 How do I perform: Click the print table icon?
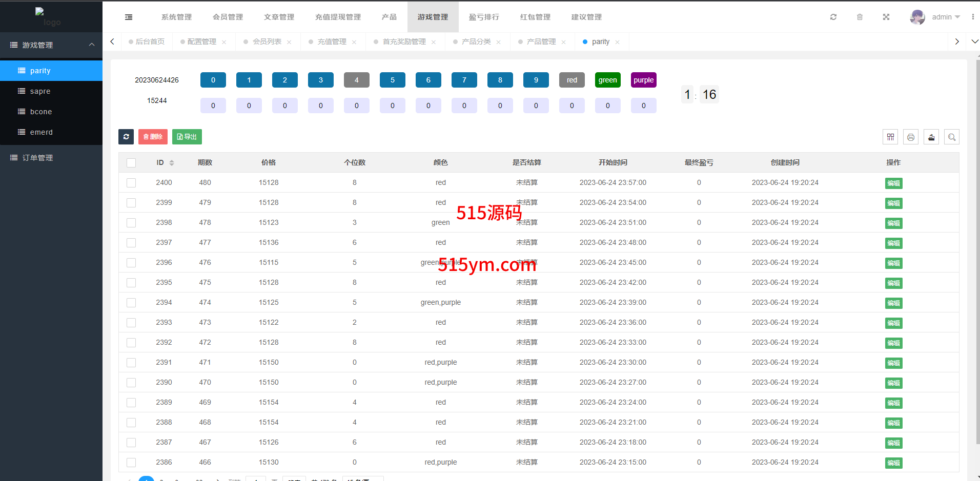(x=911, y=137)
